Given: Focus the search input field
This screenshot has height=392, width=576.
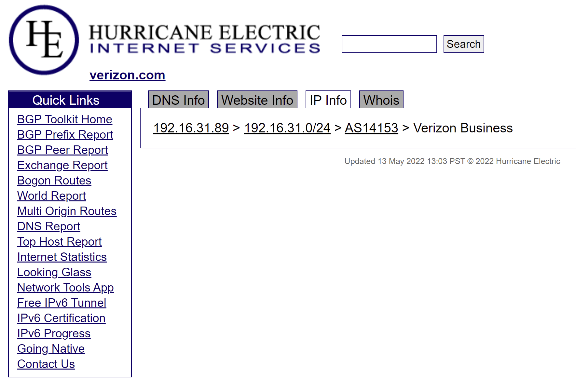Looking at the screenshot, I should (389, 44).
